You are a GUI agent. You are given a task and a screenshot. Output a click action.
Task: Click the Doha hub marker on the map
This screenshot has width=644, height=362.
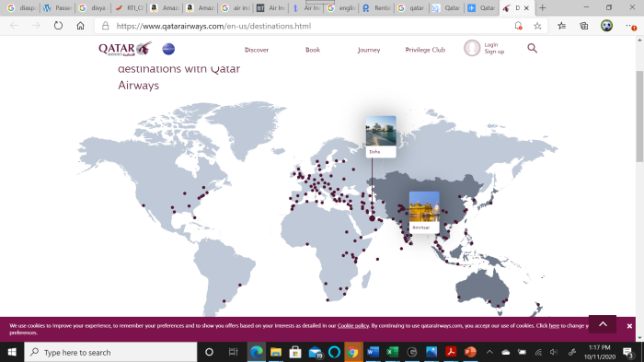[372, 218]
